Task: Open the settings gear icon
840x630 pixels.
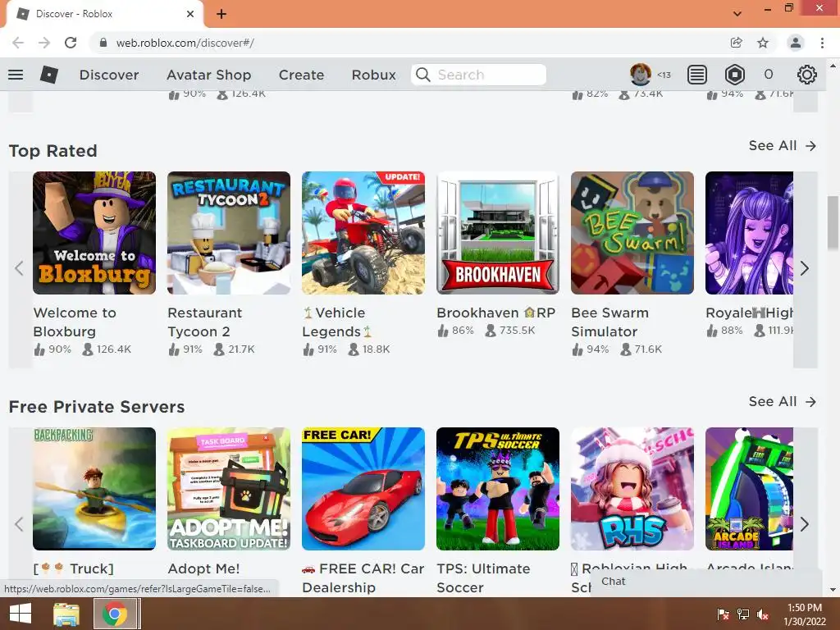Action: [x=807, y=75]
